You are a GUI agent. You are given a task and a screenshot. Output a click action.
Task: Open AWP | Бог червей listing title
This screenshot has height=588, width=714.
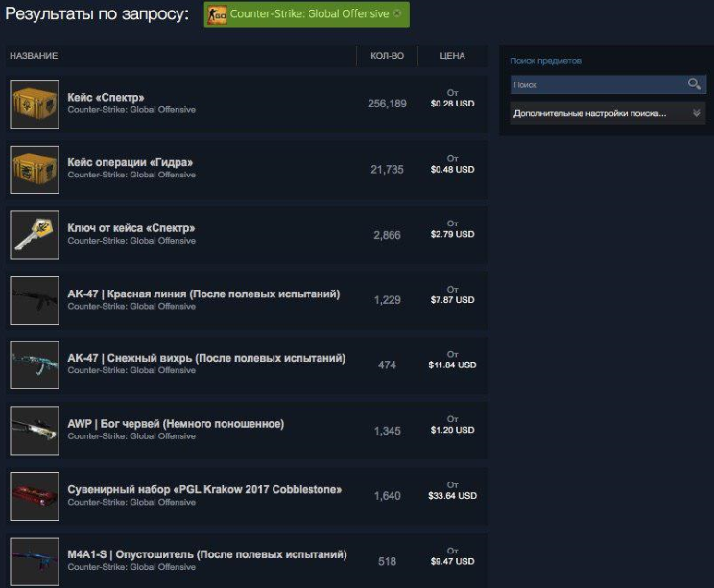coord(176,424)
